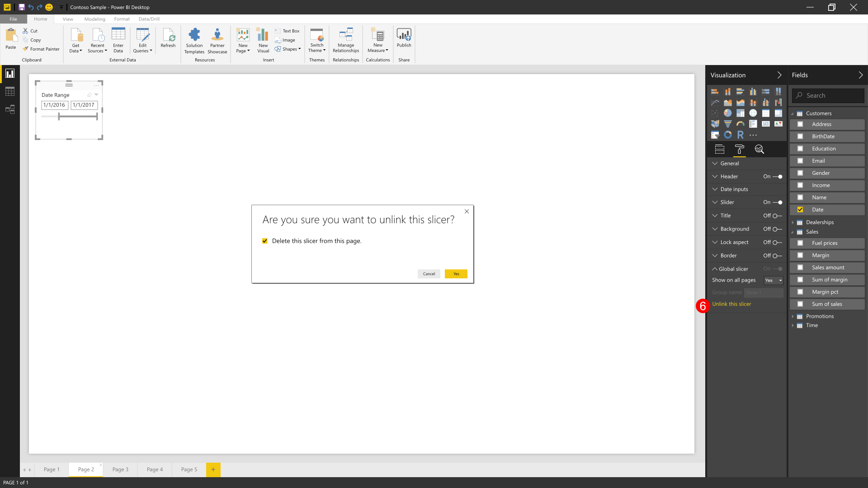Toggle the Header switch off
The height and width of the screenshot is (488, 868).
[x=777, y=177]
